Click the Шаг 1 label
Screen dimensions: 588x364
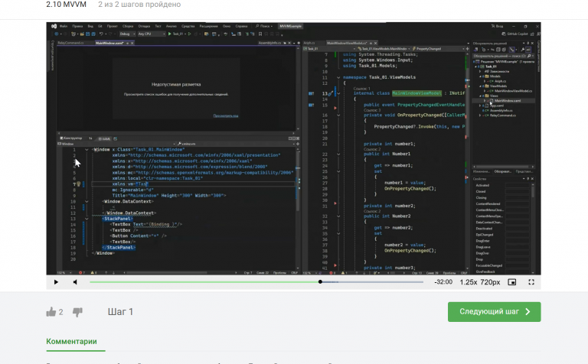(120, 311)
